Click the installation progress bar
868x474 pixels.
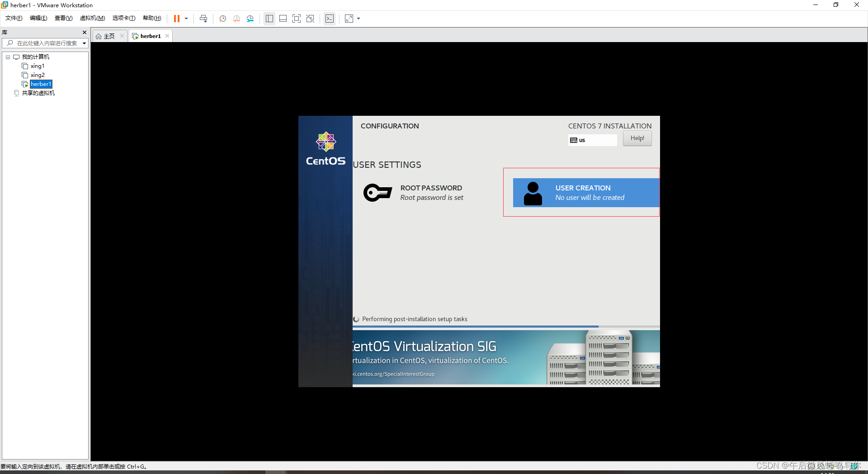506,326
